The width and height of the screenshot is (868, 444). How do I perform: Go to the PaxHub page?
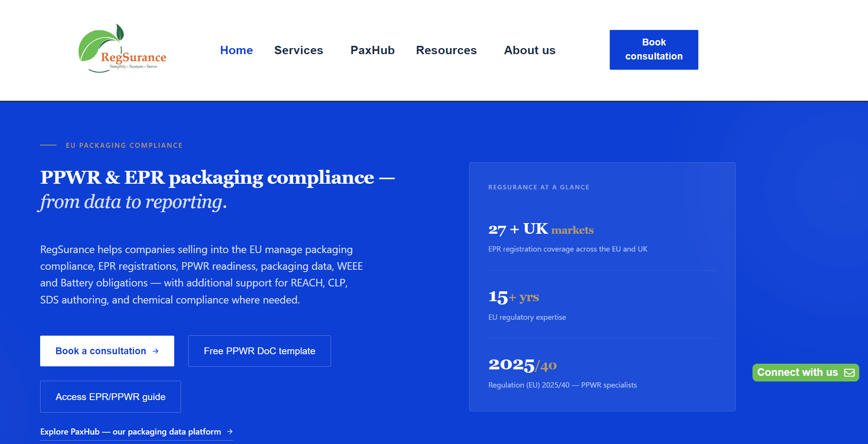[372, 50]
